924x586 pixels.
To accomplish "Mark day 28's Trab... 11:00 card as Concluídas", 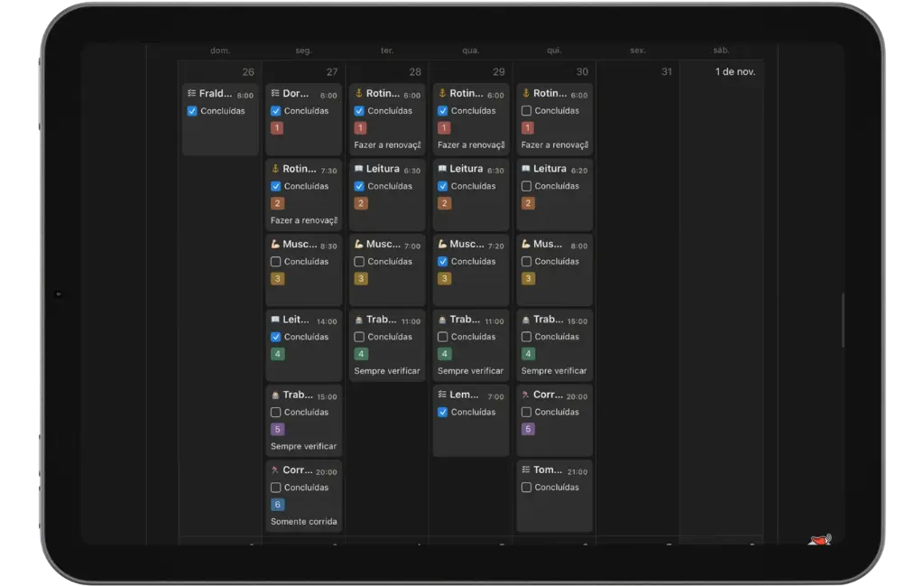I will tap(359, 337).
